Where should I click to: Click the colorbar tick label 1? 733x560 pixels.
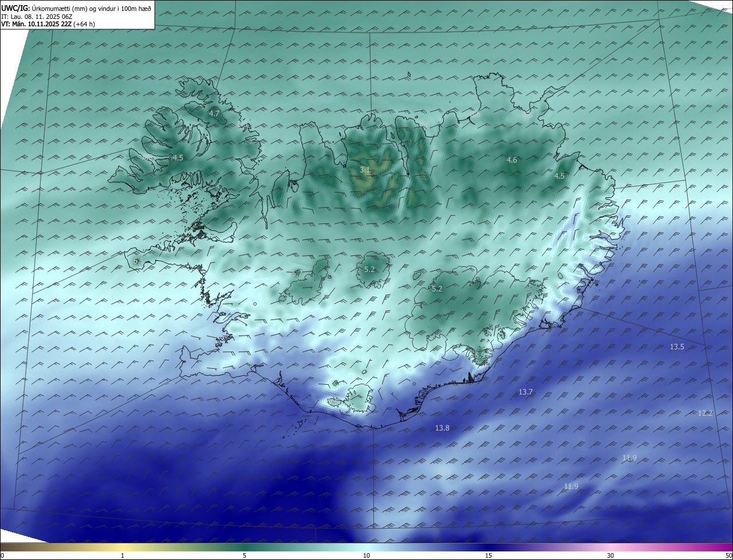123,556
